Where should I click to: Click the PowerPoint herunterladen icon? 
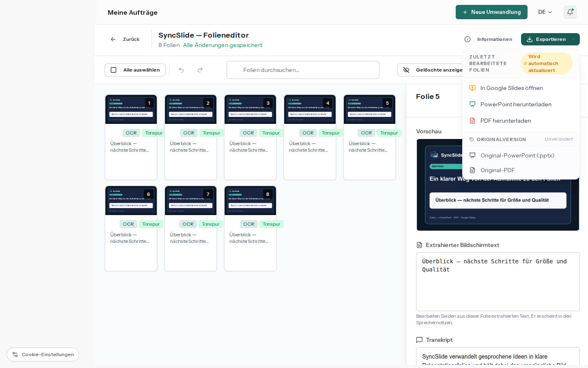coord(472,104)
